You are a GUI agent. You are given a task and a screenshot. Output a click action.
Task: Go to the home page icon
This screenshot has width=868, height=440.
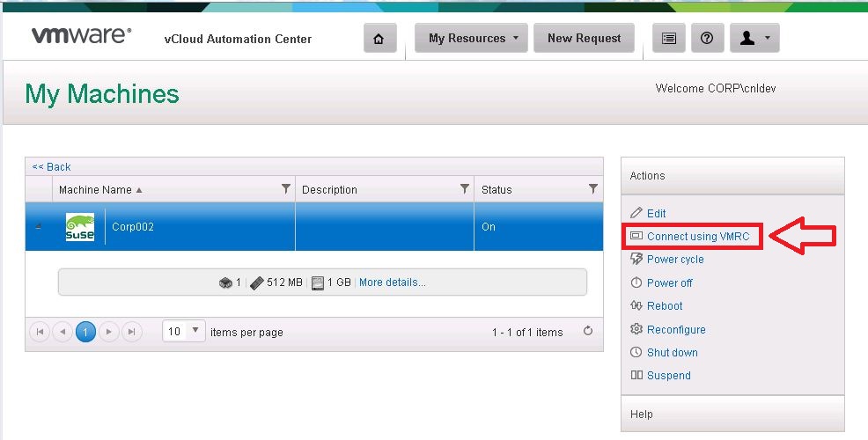pyautogui.click(x=379, y=38)
